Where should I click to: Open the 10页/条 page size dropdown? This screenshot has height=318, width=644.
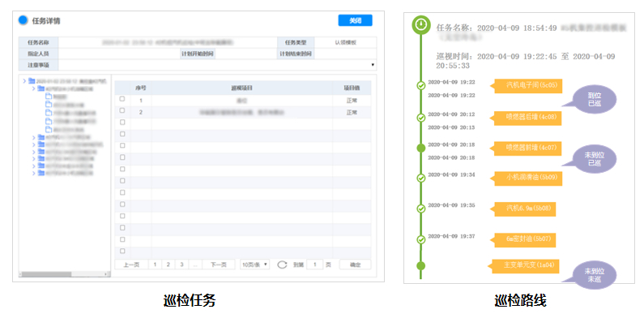pyautogui.click(x=254, y=264)
